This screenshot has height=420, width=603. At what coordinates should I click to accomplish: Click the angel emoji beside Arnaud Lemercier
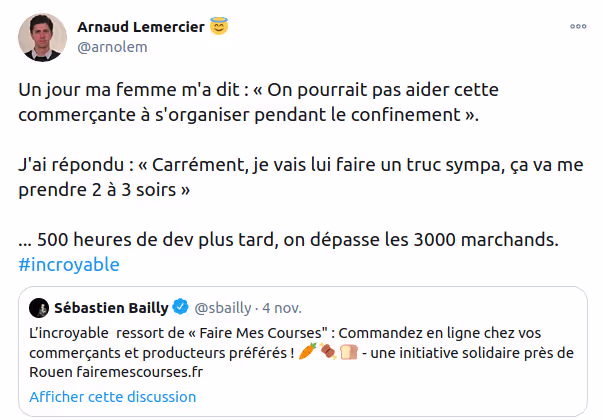pos(219,26)
